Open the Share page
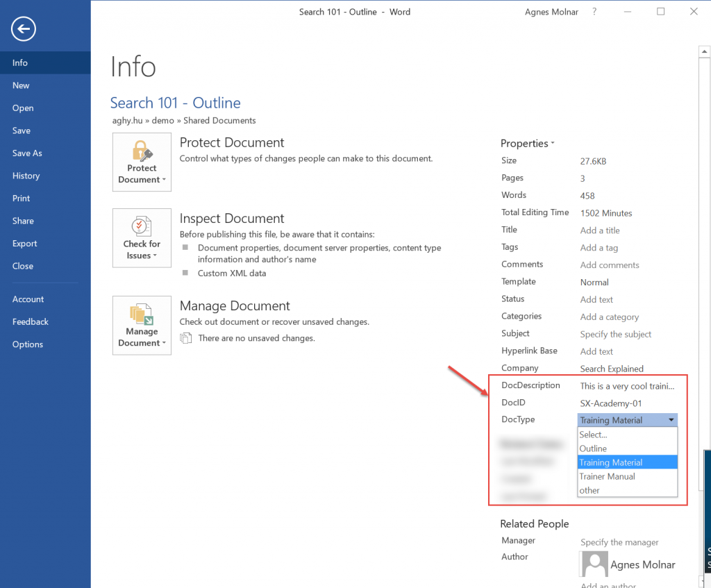711x588 pixels. coord(45,221)
